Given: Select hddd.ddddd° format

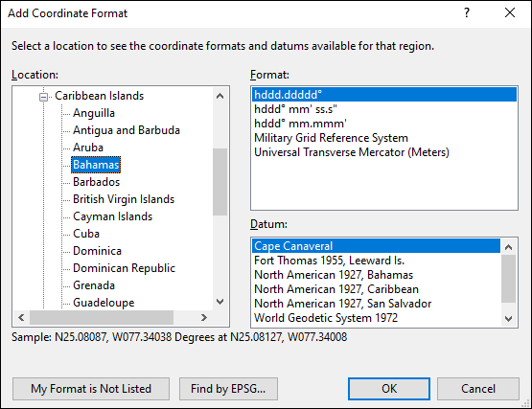Looking at the screenshot, I should [384, 95].
